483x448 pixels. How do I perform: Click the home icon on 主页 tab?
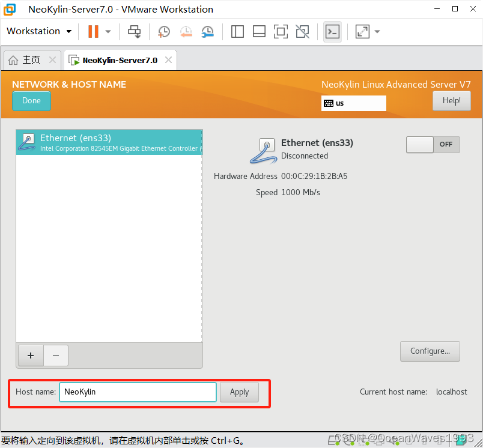(13, 60)
